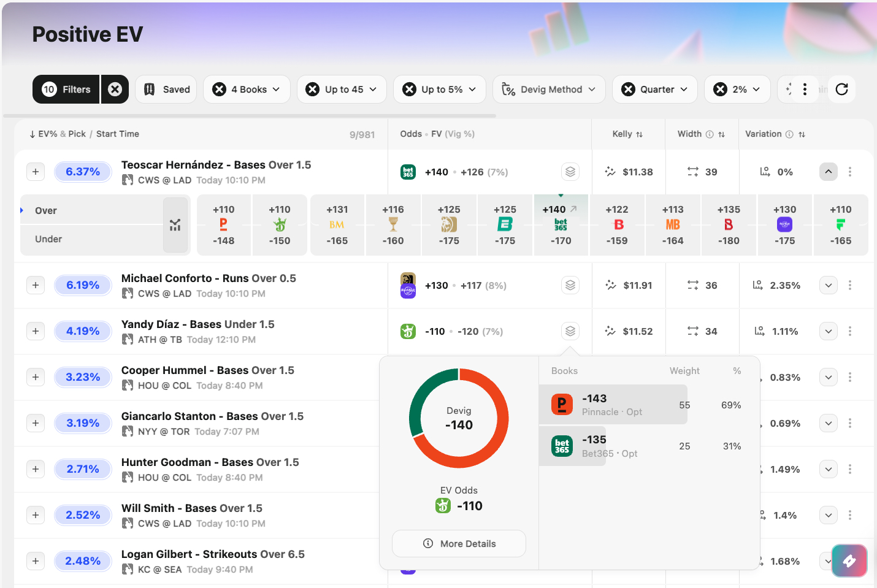Click the Devig -140 donut chart

point(459,418)
